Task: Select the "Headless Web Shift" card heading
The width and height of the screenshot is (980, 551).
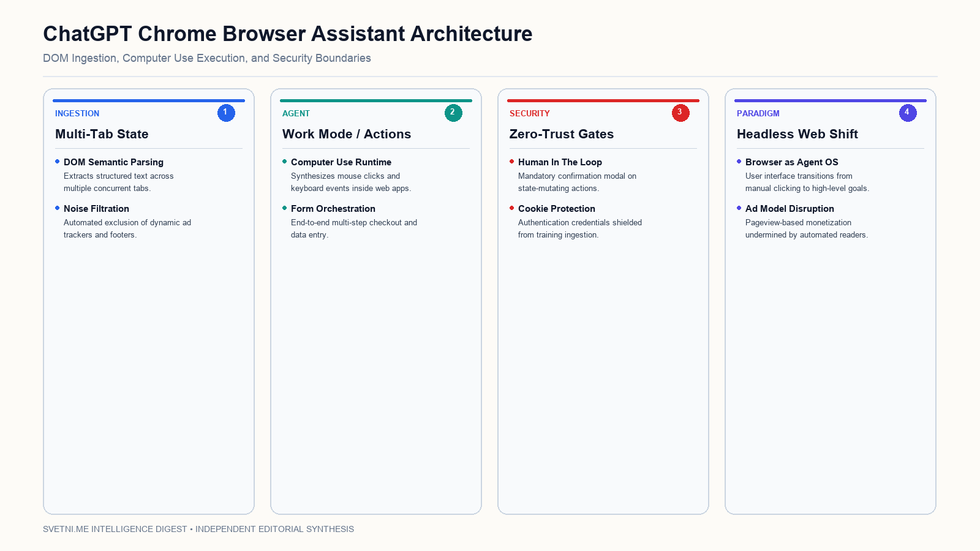Action: click(x=797, y=134)
